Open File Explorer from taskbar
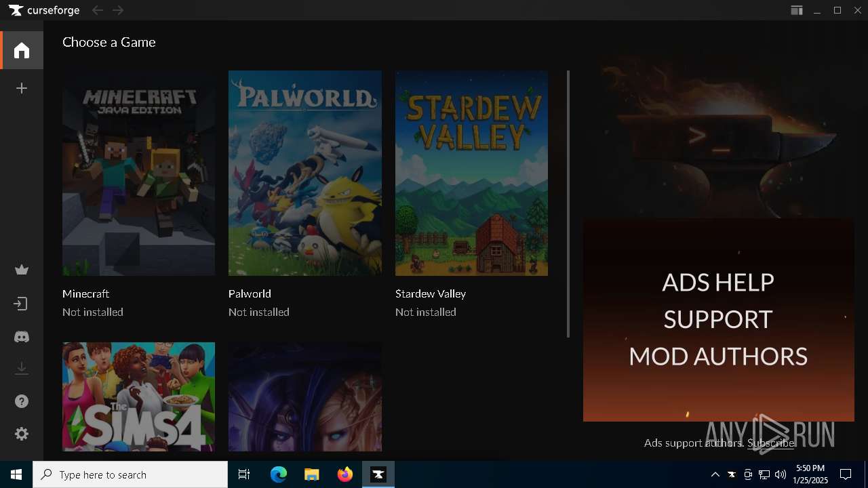The image size is (868, 488). pos(311,474)
